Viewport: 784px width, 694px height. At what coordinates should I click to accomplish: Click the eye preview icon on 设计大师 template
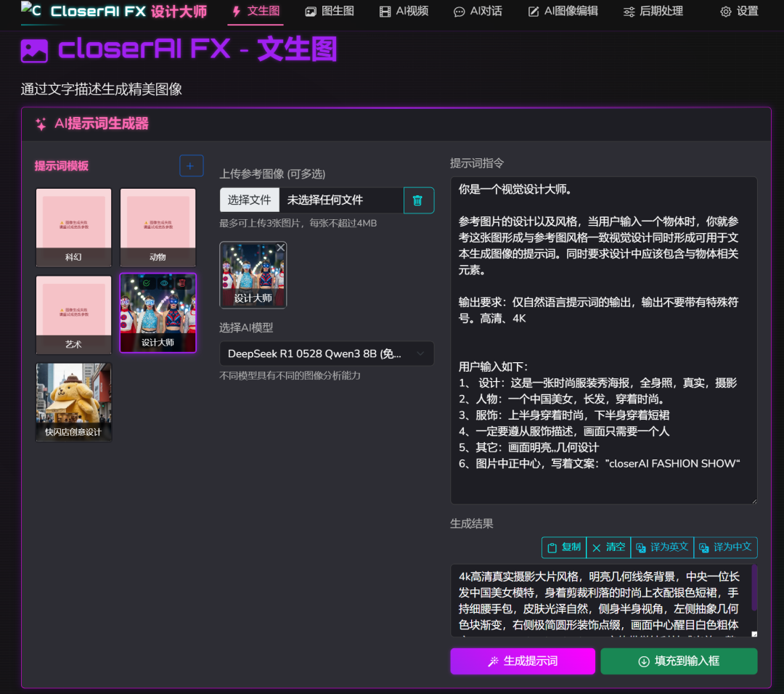tap(164, 283)
